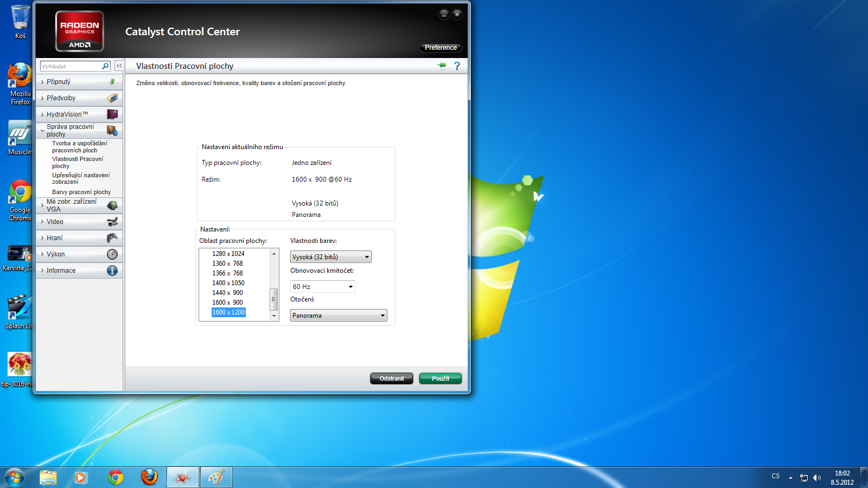Click the Mé zobr. zařízení VGA icon
Image resolution: width=868 pixels, height=488 pixels.
coord(112,206)
